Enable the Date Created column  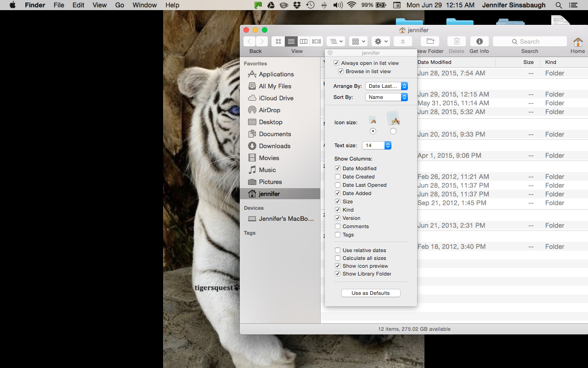coord(338,177)
